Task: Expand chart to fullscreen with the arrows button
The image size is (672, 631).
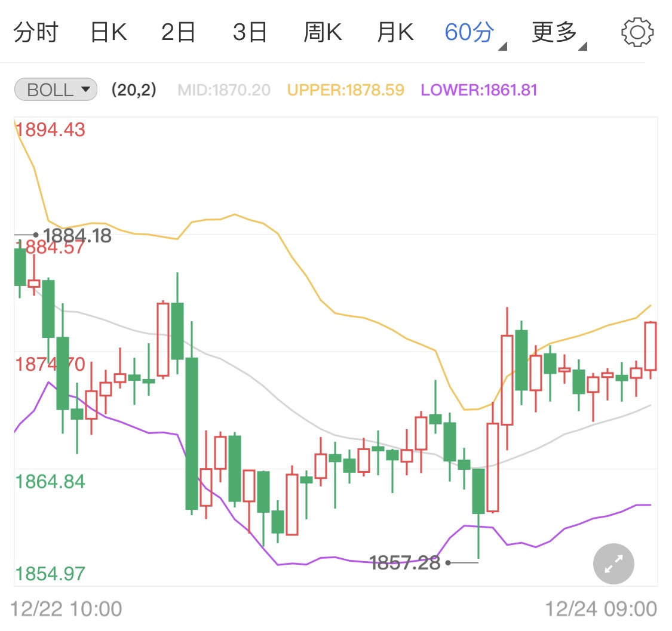Action: coord(613,564)
